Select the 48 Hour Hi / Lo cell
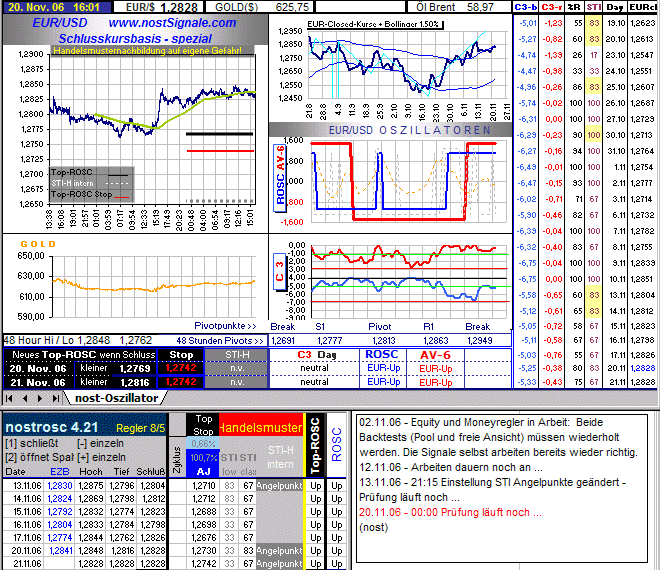660x570 pixels. 78,340
